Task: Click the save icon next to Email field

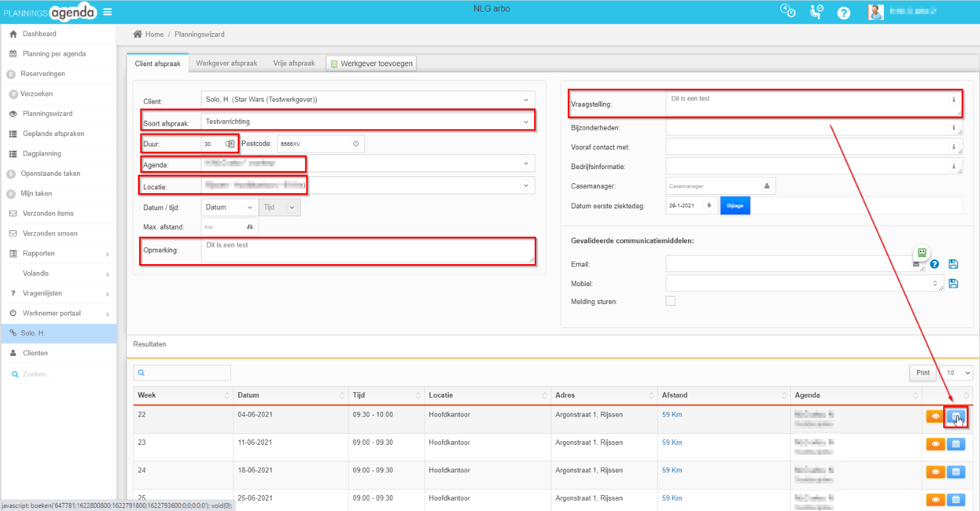Action: pos(953,264)
